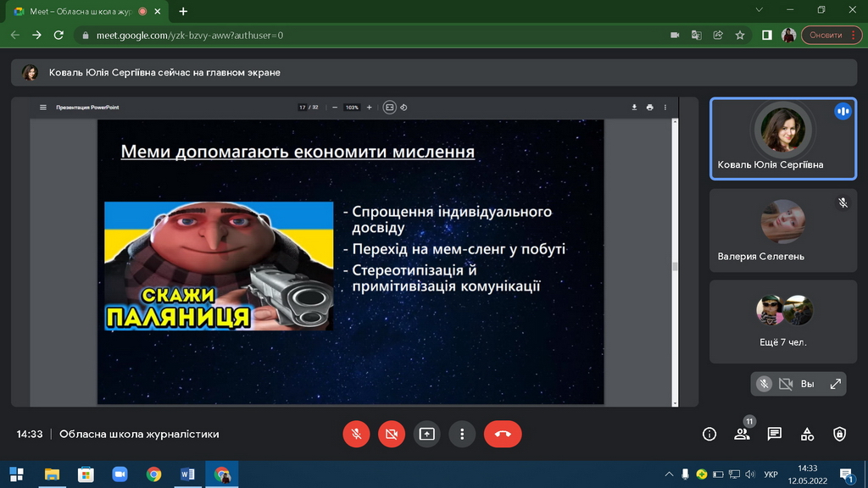
Task: Select Коваль Юлія Сергіївна participant tile
Action: 782,139
